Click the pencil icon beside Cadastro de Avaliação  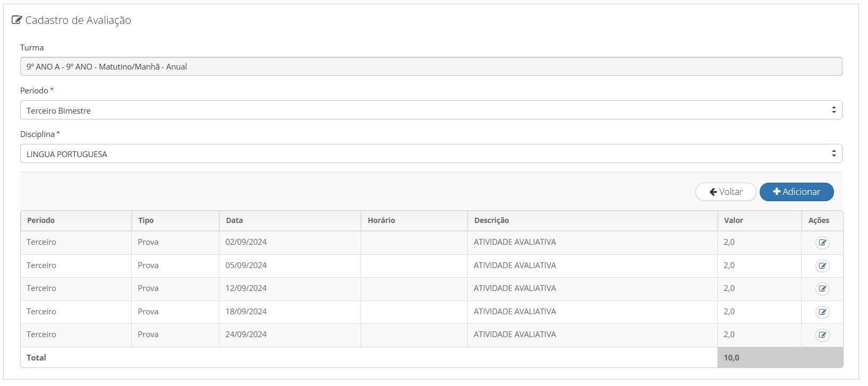coord(17,20)
